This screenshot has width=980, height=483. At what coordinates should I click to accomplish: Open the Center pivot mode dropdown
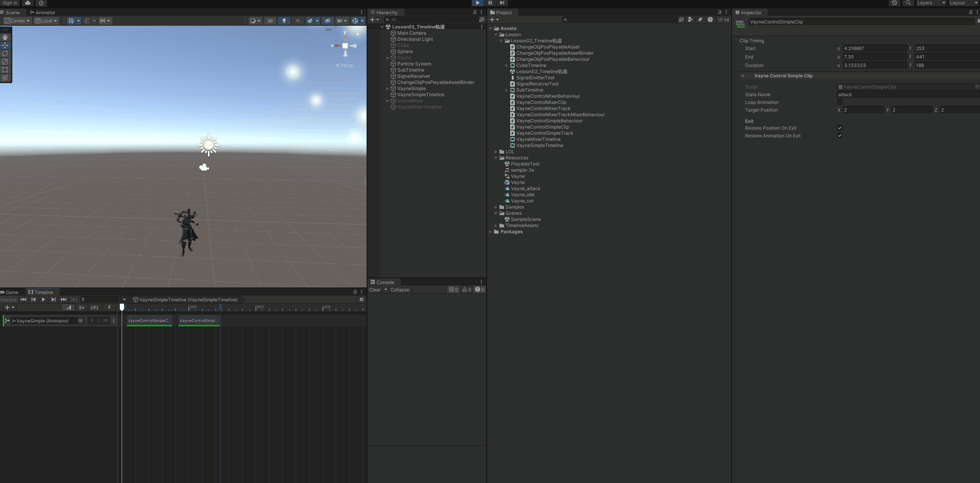click(17, 21)
